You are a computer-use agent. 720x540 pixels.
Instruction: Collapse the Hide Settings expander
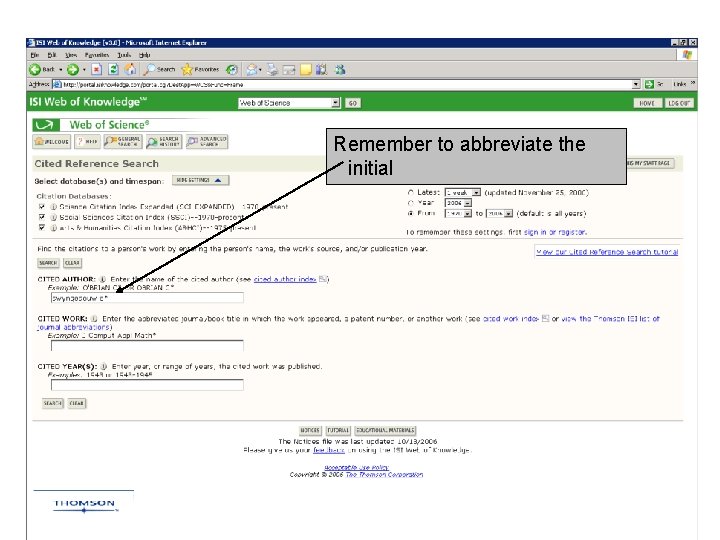[201, 180]
